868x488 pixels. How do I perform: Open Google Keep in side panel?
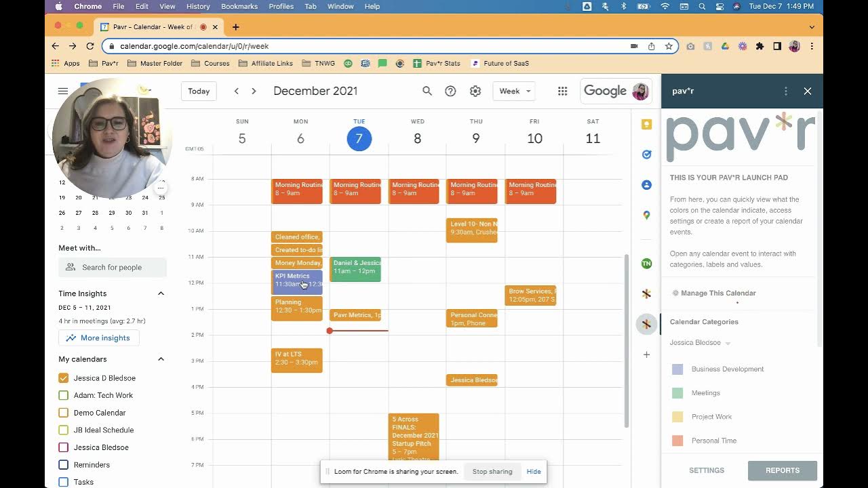tap(646, 124)
